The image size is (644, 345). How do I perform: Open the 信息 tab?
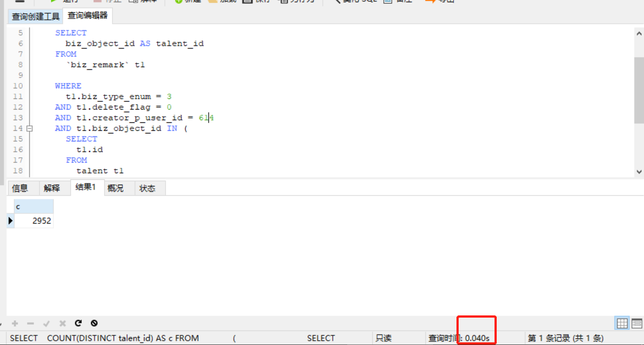pyautogui.click(x=20, y=188)
